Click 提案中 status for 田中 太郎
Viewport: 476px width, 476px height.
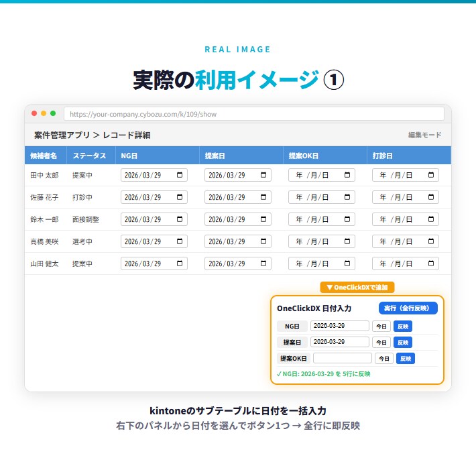(x=82, y=175)
